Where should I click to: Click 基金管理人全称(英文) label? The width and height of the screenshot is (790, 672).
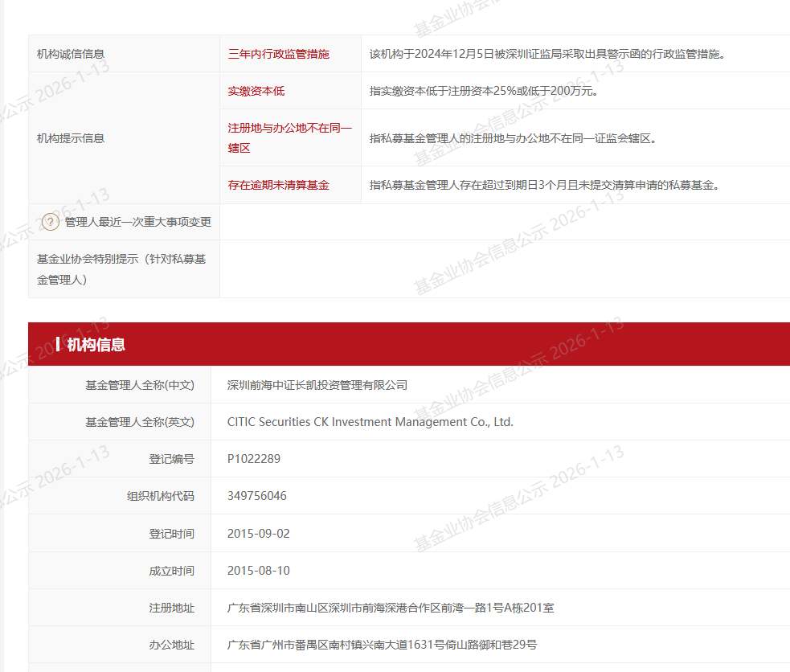tap(140, 422)
